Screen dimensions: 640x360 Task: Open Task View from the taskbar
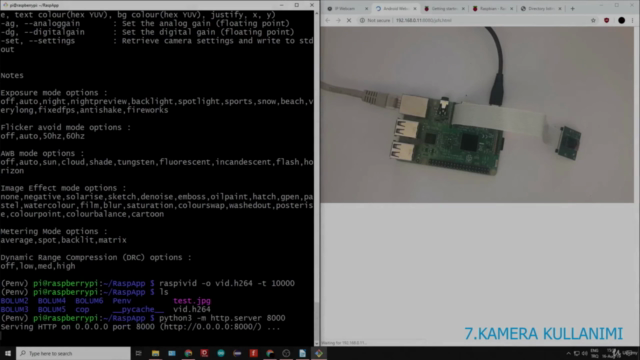click(139, 353)
